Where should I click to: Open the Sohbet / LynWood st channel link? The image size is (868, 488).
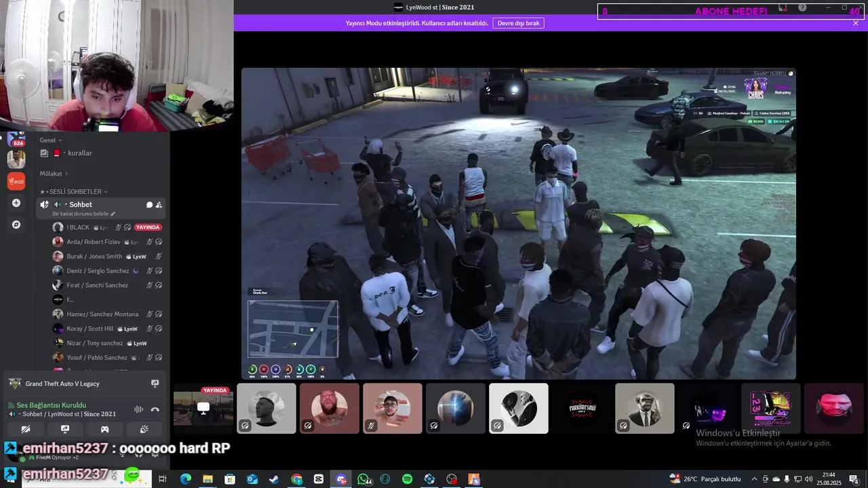coord(65,414)
